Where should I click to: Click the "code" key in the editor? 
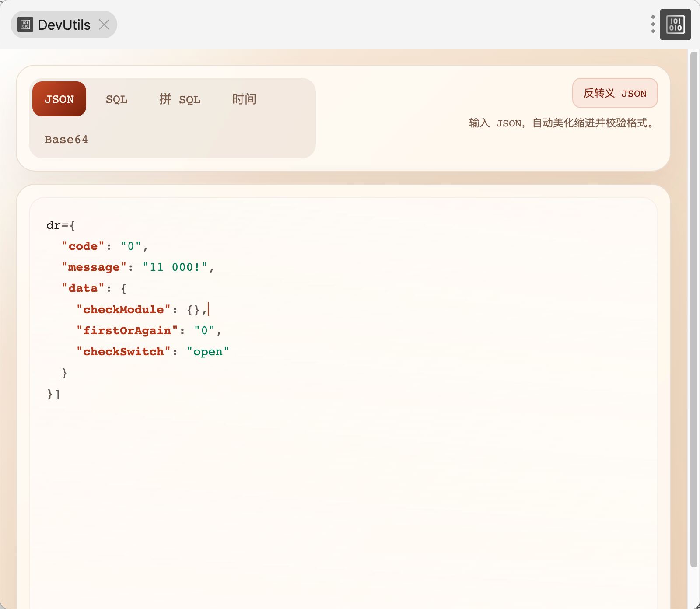point(83,246)
